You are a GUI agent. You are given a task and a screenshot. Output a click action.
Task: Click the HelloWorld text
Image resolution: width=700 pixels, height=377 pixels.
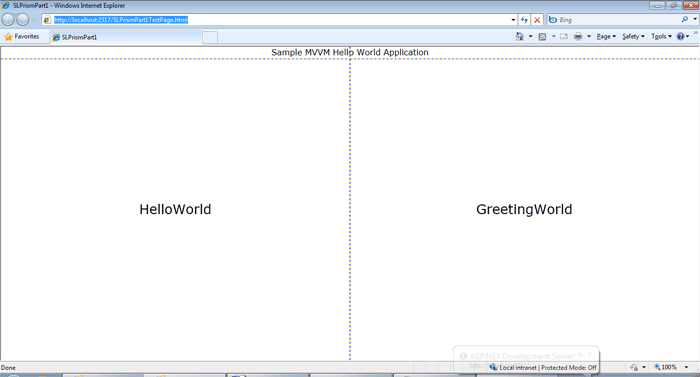175,209
